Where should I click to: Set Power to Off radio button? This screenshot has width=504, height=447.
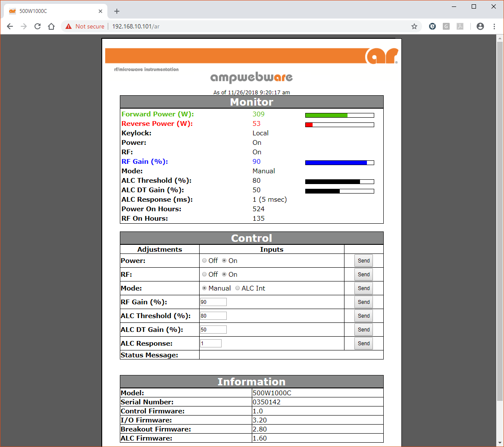pos(204,261)
